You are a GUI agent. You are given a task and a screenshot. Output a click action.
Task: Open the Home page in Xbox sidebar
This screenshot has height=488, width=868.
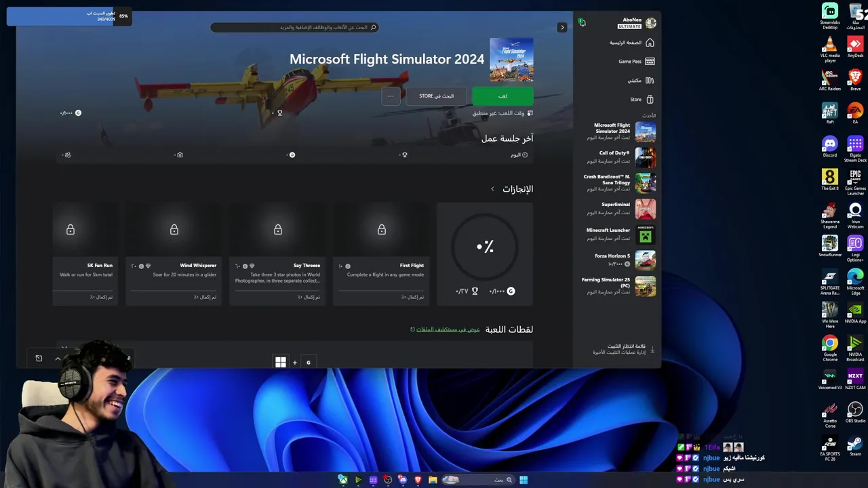pos(631,43)
